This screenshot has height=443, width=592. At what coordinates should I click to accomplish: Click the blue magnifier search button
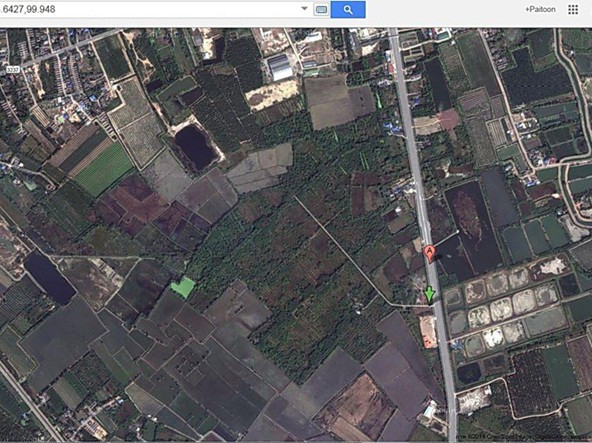click(348, 9)
